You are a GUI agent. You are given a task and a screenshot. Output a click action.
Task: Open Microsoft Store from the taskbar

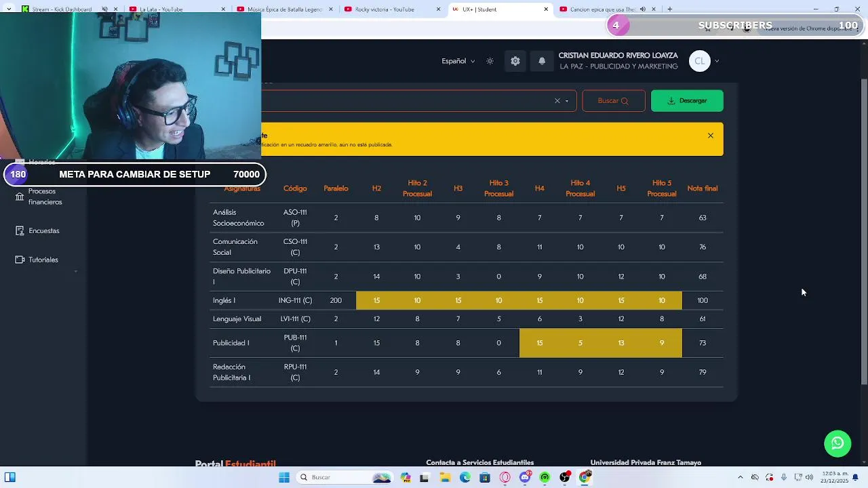(484, 477)
